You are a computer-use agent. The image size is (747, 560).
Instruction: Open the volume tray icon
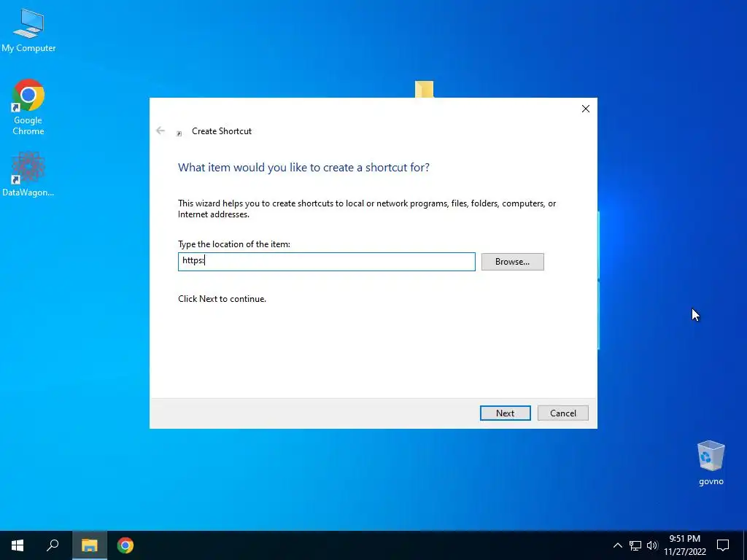tap(652, 545)
